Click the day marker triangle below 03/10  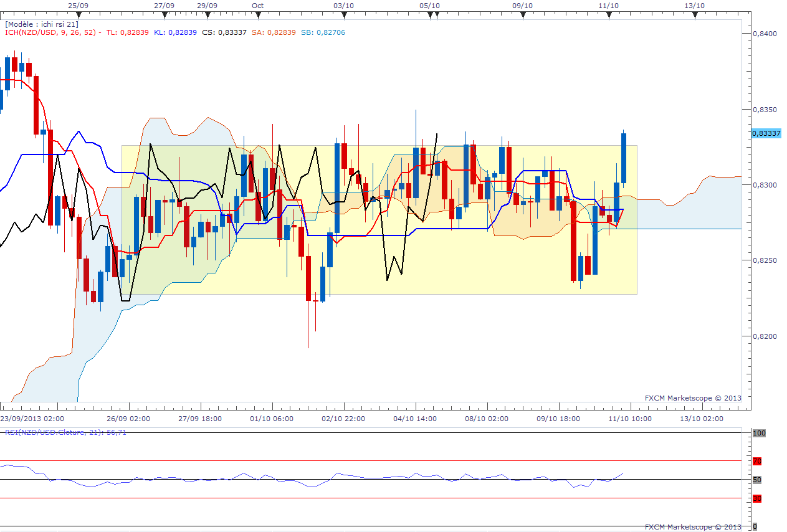click(343, 15)
